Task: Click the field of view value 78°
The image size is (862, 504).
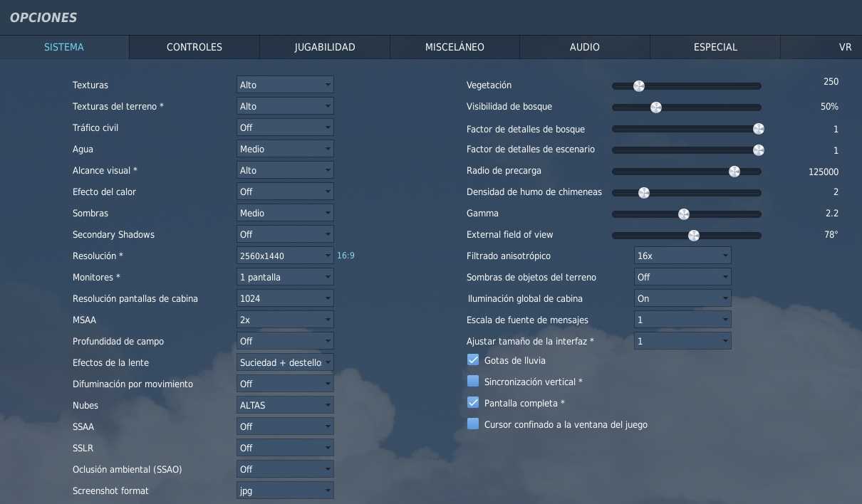Action: click(831, 234)
